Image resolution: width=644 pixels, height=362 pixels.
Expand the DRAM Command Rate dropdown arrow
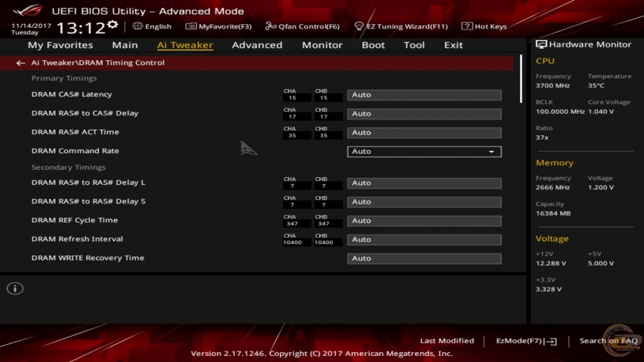[x=491, y=152]
